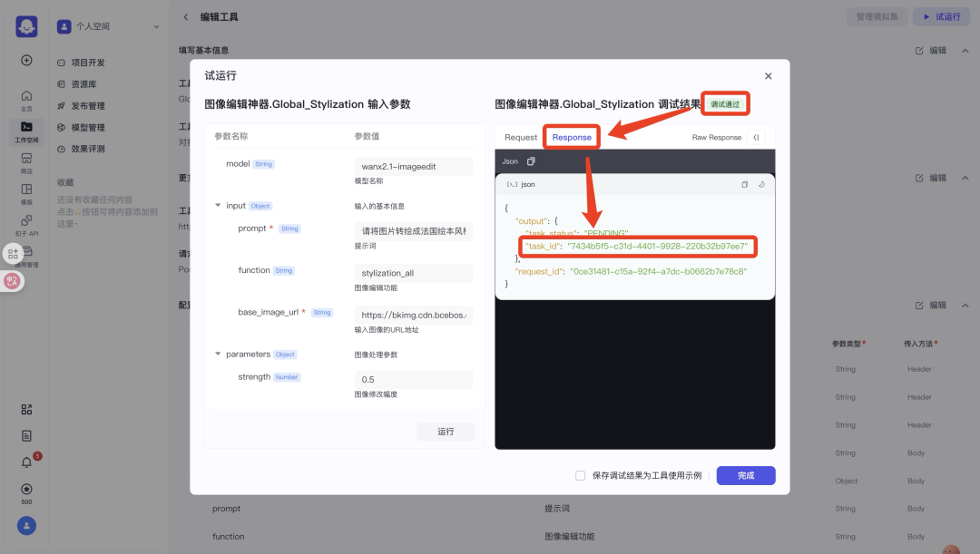Click the "output" key in the json

532,221
